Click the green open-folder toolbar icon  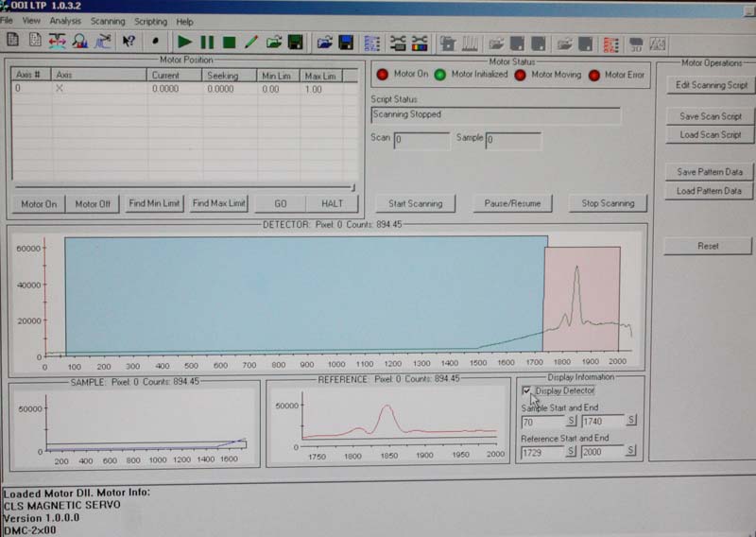[273, 43]
